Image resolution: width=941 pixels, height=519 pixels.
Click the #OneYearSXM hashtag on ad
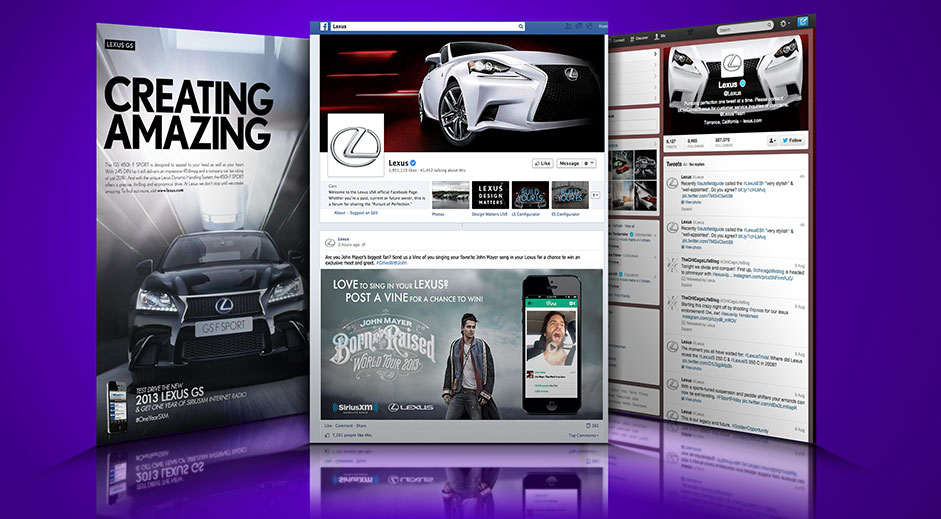click(x=152, y=419)
